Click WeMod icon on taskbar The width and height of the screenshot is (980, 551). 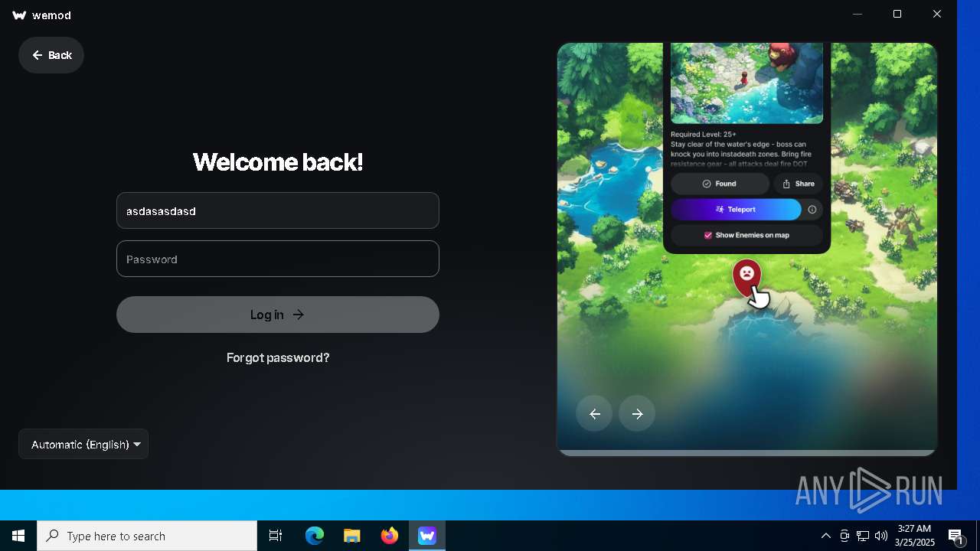click(427, 536)
